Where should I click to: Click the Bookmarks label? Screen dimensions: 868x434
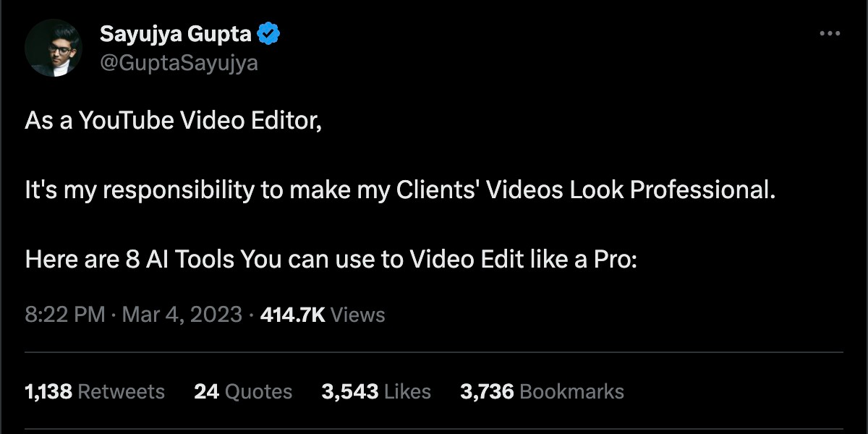click(x=571, y=392)
